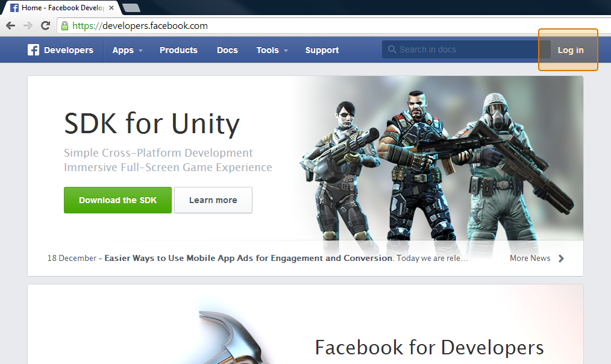
Task: Expand the Tools dropdown menu
Action: coord(272,50)
